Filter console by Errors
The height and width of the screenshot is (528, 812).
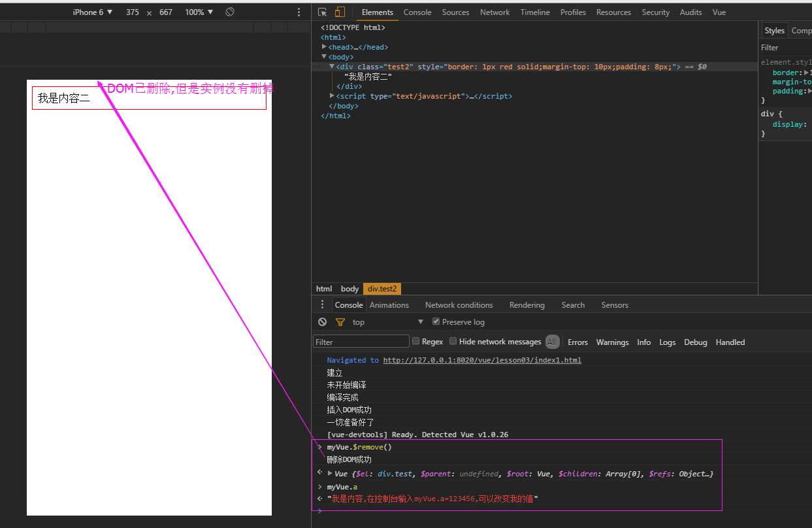click(x=577, y=342)
